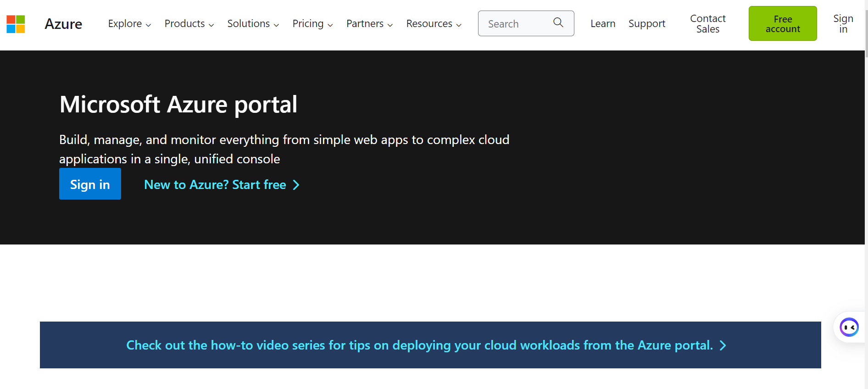The height and width of the screenshot is (389, 868).
Task: Click the arrow after the video series banner
Action: pyautogui.click(x=723, y=345)
